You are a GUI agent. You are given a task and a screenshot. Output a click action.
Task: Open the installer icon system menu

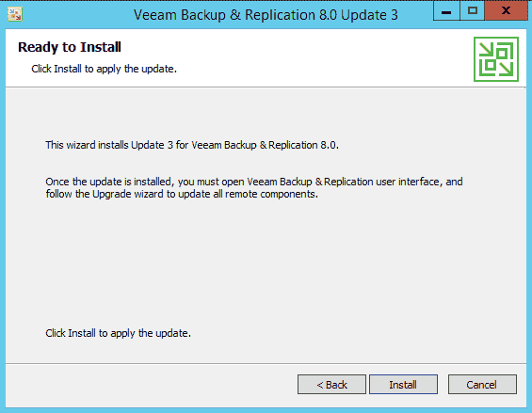[x=15, y=14]
